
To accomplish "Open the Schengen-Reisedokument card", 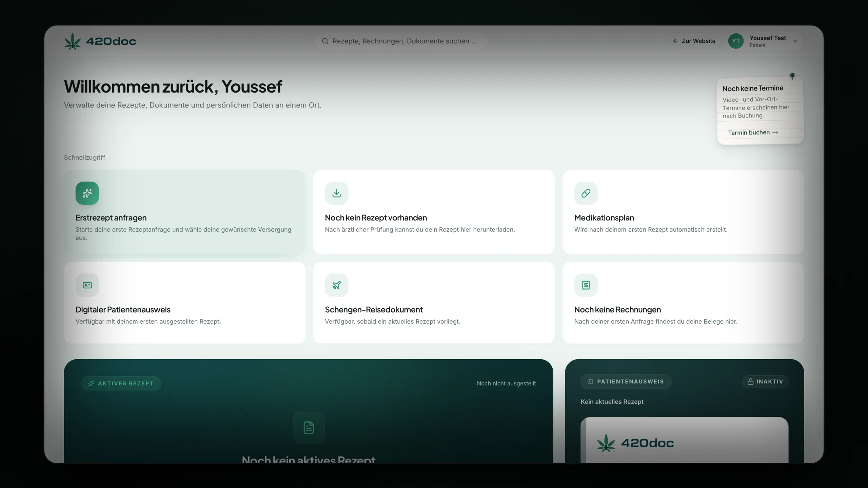I will pyautogui.click(x=434, y=303).
